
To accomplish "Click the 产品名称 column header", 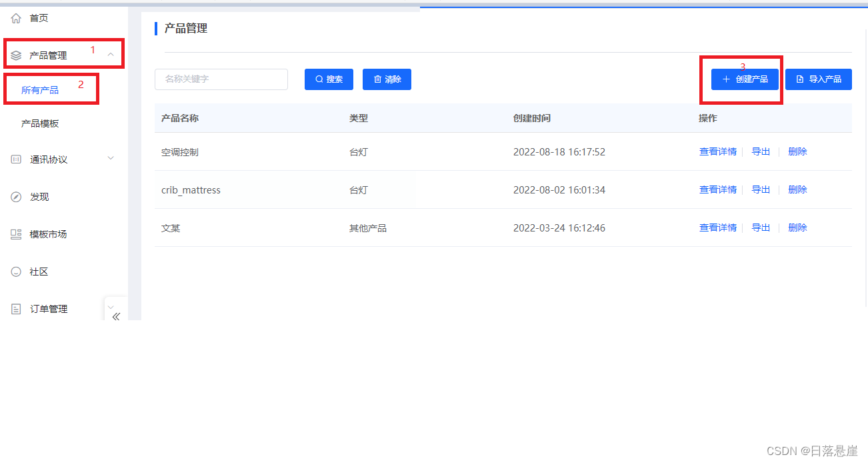I will pos(180,118).
